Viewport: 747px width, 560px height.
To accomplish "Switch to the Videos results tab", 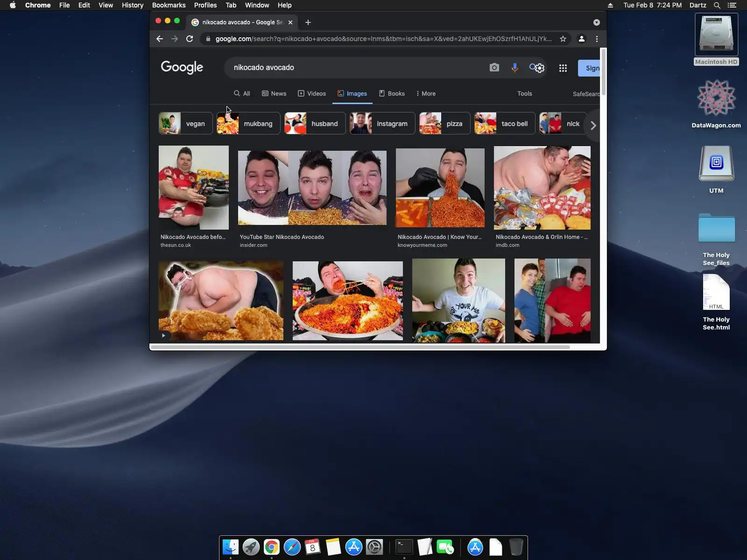I will [312, 93].
